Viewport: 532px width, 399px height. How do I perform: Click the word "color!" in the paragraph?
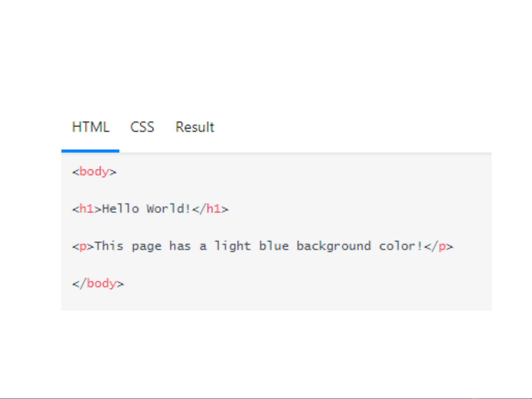point(401,246)
